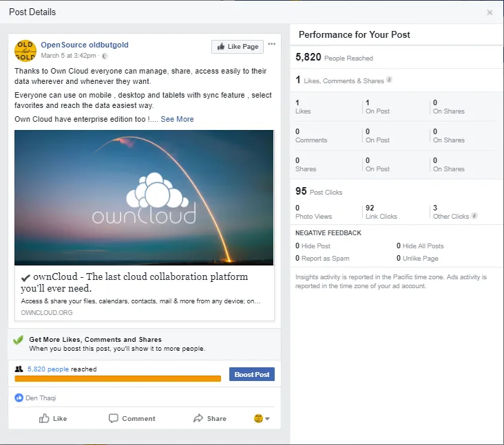504x445 pixels.
Task: Click the 0 Comments total cell
Action: tap(311, 135)
